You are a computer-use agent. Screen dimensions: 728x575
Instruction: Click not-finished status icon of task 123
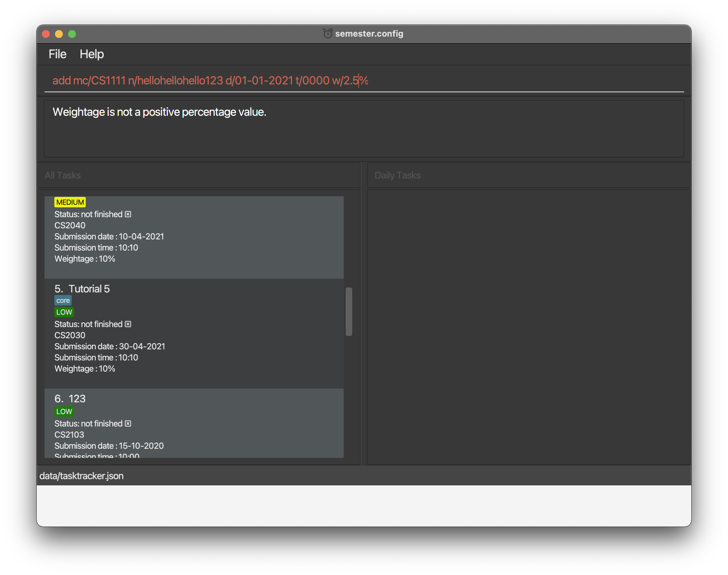pyautogui.click(x=128, y=424)
